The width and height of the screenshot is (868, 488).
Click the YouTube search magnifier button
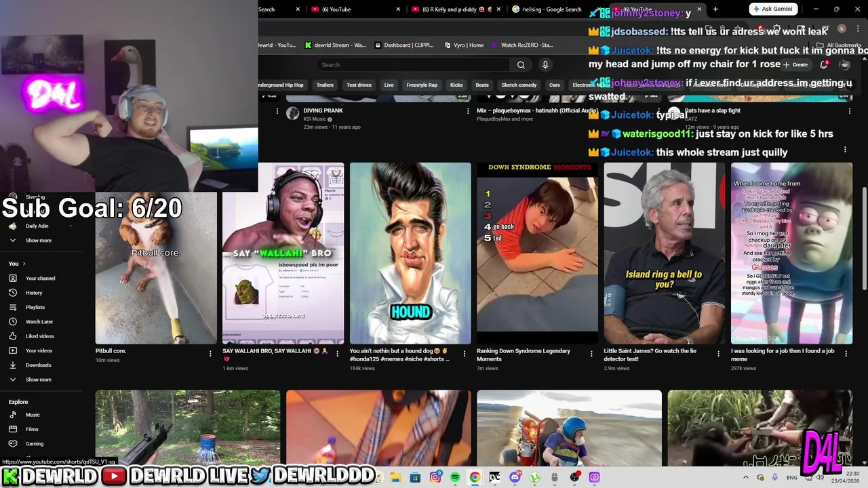coord(521,65)
